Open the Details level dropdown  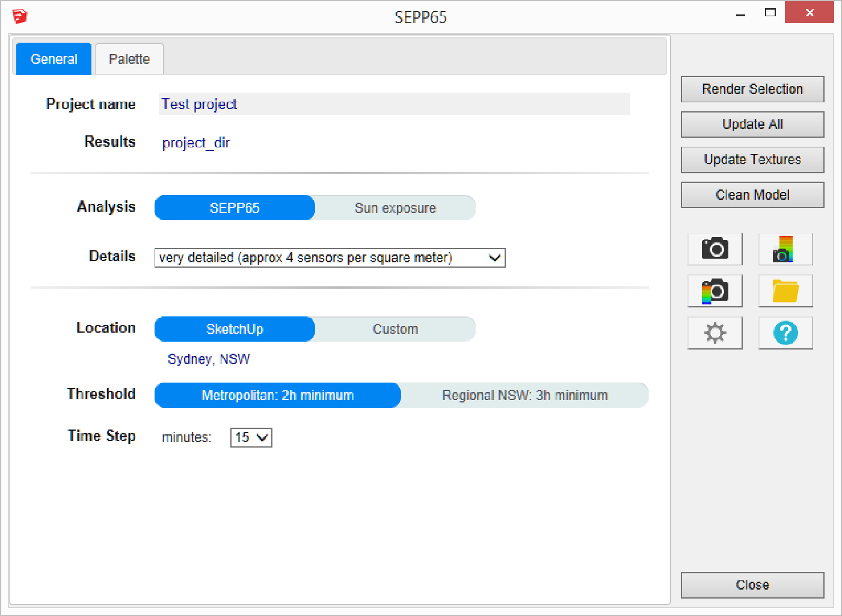tap(330, 257)
